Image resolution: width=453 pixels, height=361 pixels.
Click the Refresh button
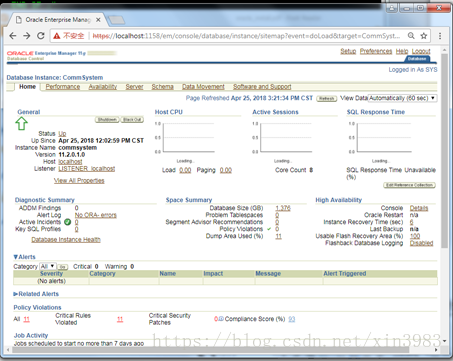[326, 98]
